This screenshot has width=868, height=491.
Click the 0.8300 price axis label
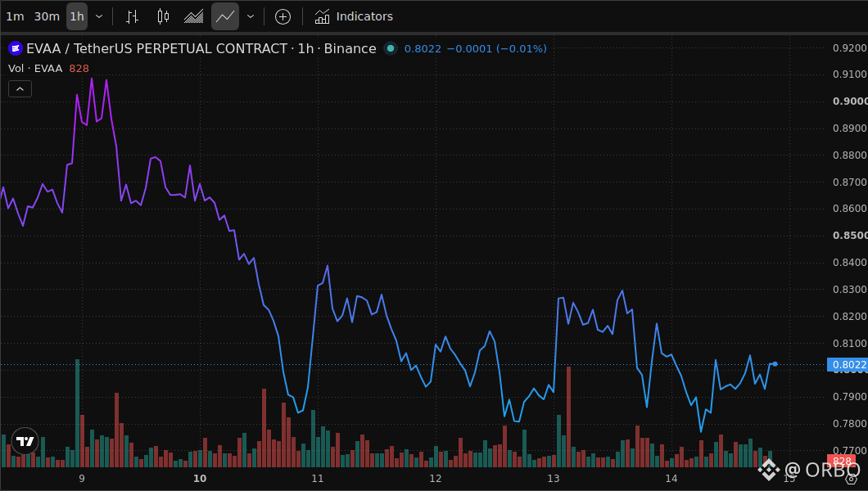(x=850, y=289)
